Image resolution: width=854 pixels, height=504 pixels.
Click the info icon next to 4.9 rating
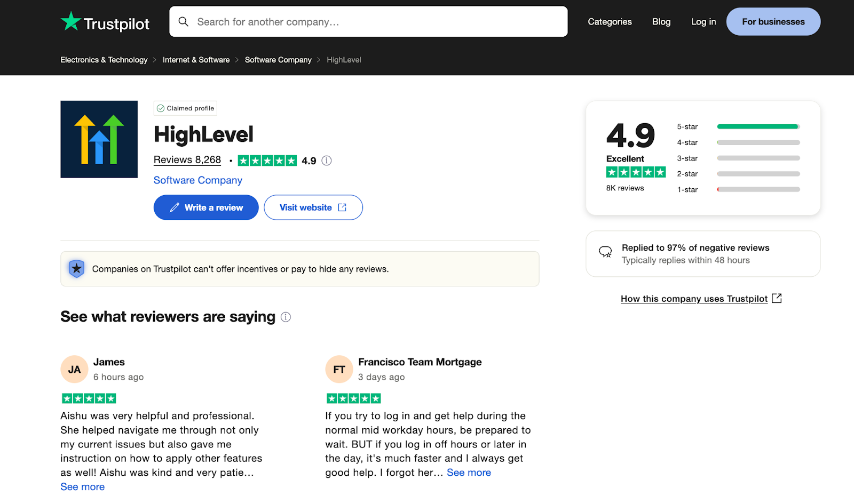point(327,161)
